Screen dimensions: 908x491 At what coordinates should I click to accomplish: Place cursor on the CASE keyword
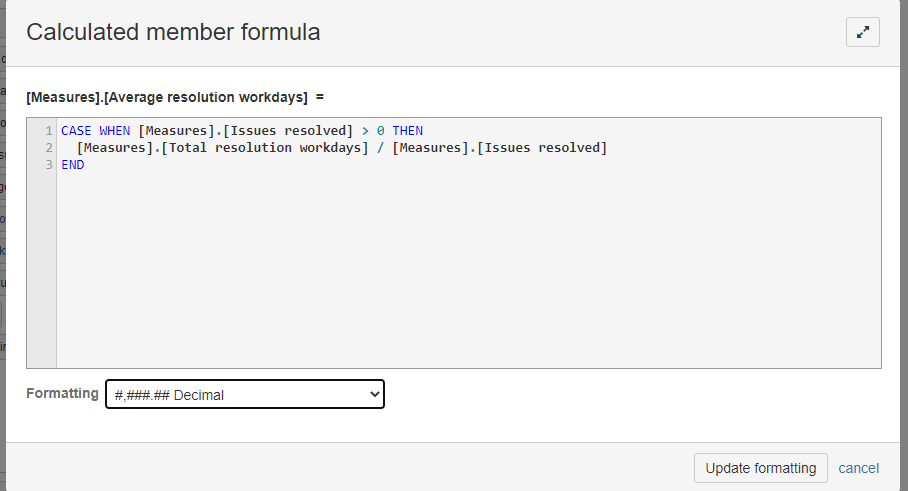click(x=76, y=131)
